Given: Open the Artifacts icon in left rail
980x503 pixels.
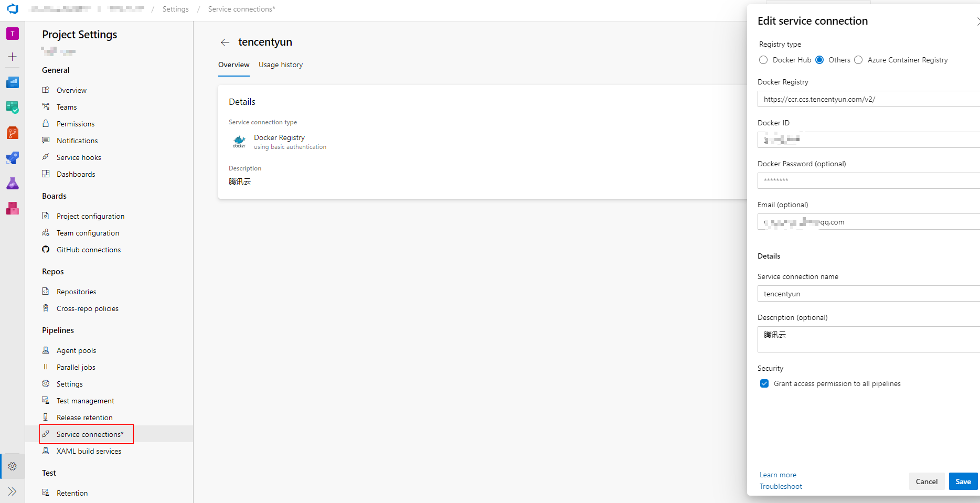Looking at the screenshot, I should pos(13,208).
